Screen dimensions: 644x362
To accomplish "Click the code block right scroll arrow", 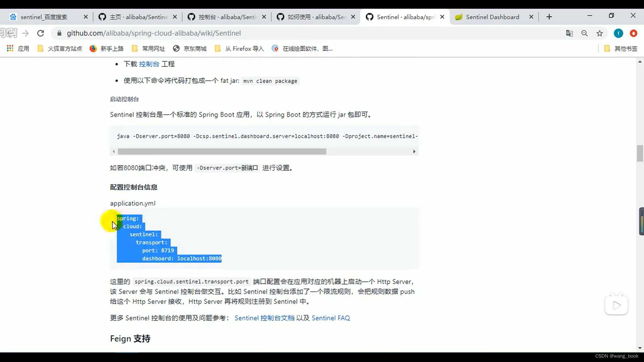I will (414, 152).
